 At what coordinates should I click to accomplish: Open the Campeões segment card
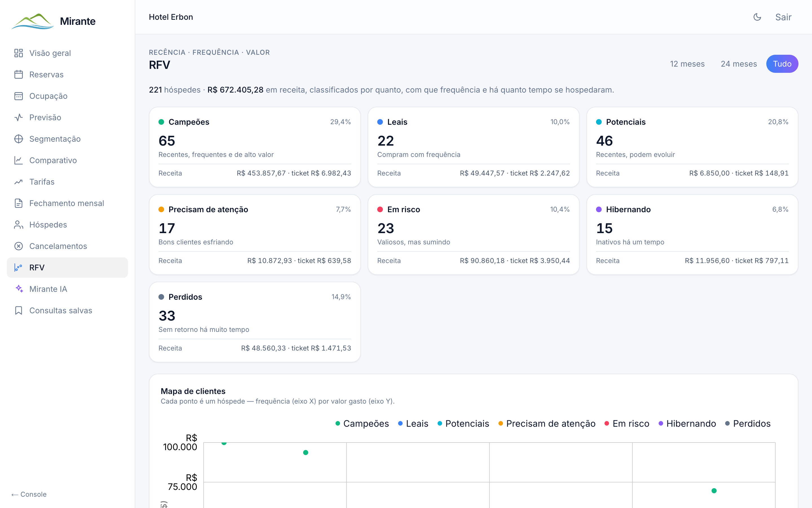tap(255, 147)
